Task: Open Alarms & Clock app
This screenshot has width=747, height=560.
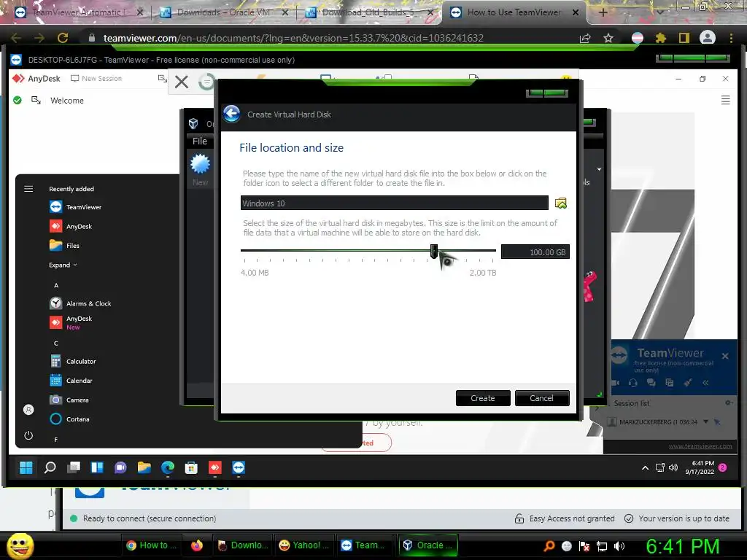Action: point(80,303)
